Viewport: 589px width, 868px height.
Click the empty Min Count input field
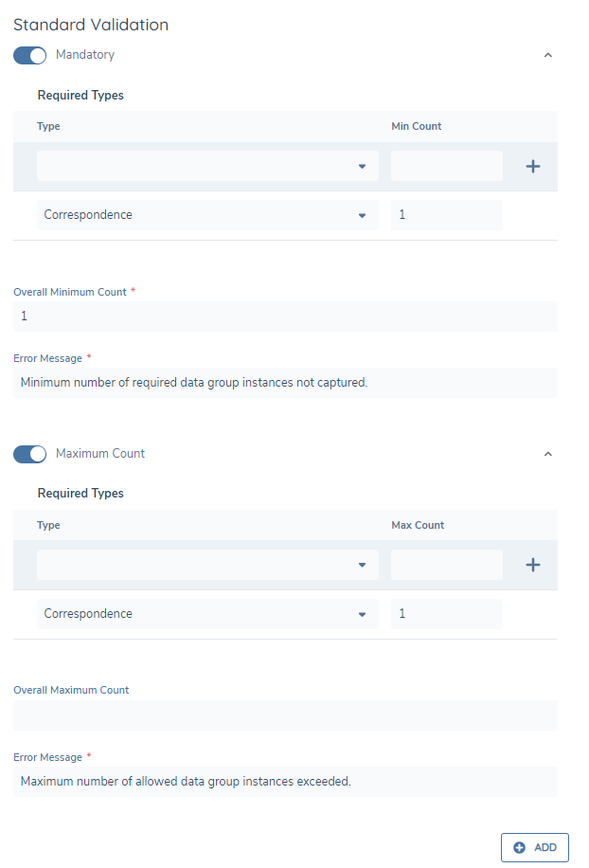(446, 166)
